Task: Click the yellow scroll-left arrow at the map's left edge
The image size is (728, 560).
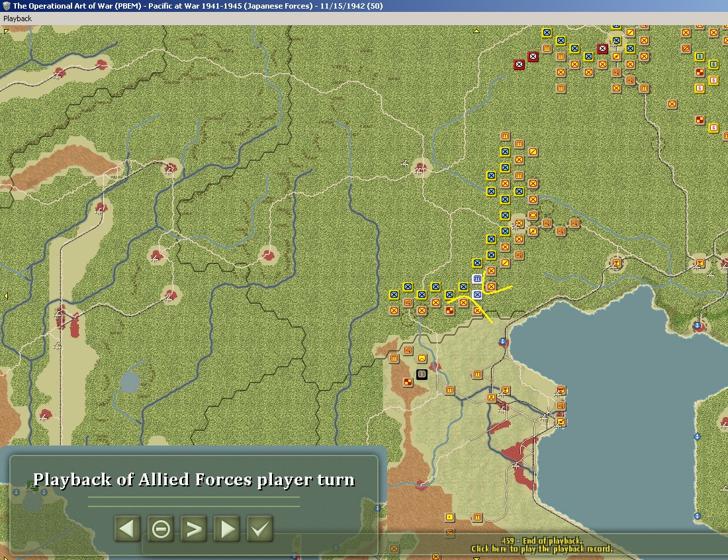Action: point(5,296)
